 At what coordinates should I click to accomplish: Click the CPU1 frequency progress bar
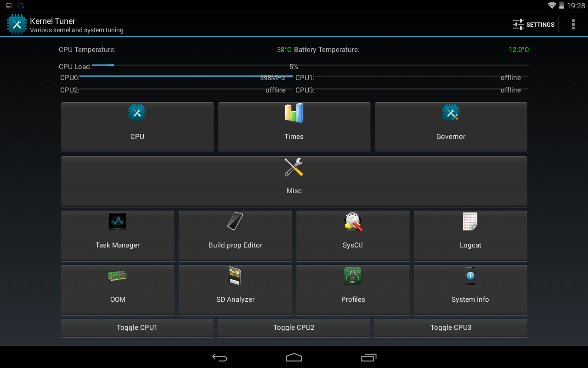[x=421, y=76]
